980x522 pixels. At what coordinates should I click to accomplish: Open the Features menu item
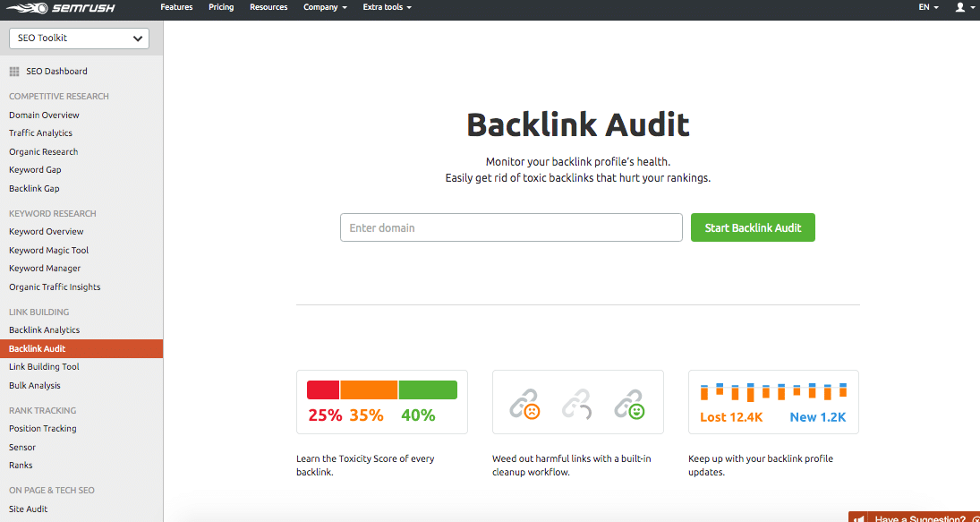click(176, 7)
